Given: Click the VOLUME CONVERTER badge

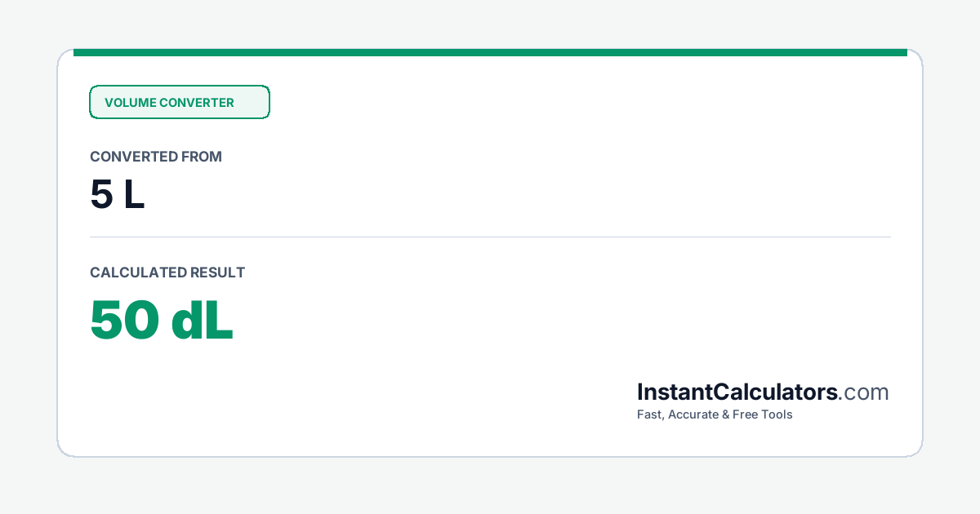Looking at the screenshot, I should (x=180, y=102).
